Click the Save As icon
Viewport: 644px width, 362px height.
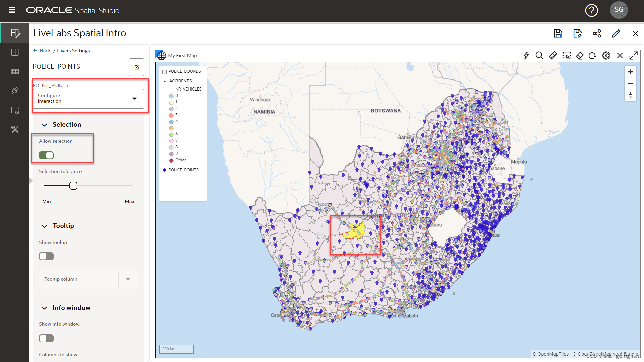point(577,34)
